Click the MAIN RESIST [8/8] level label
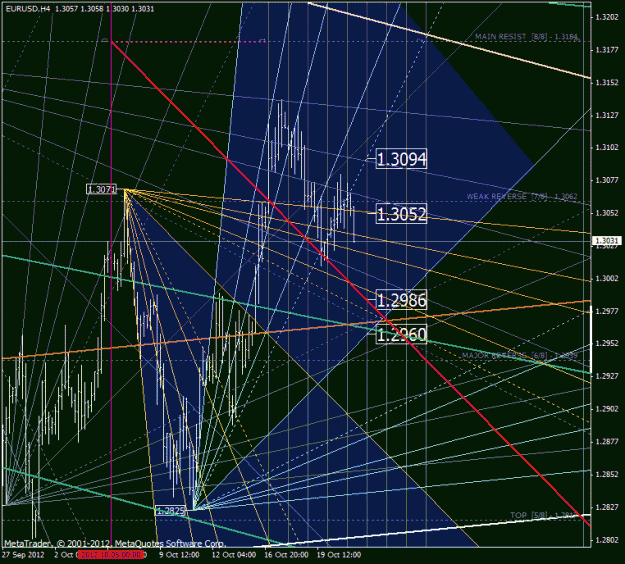625x564 pixels. pos(526,37)
